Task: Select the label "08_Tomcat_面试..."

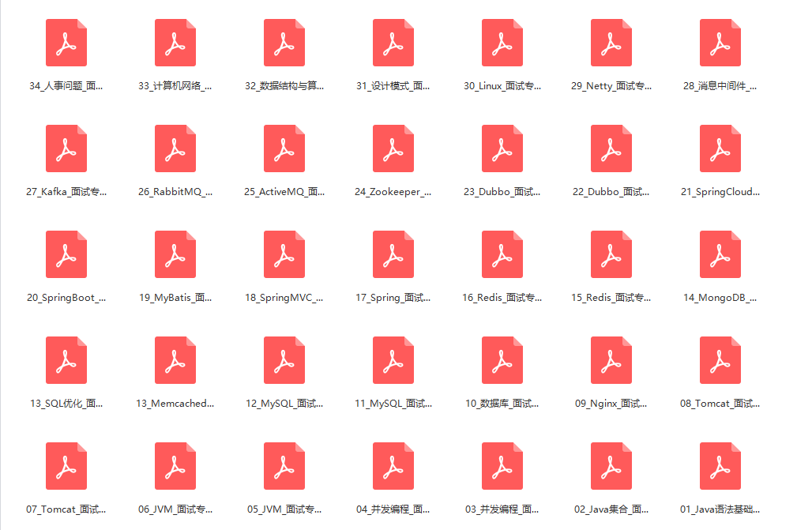Action: [x=720, y=404]
